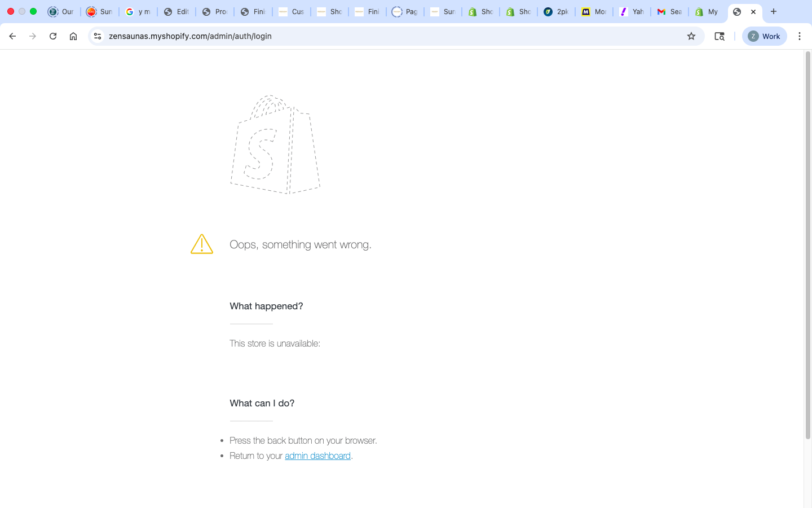This screenshot has width=812, height=508.
Task: Open the tab search icon beside the profile
Action: click(720, 36)
